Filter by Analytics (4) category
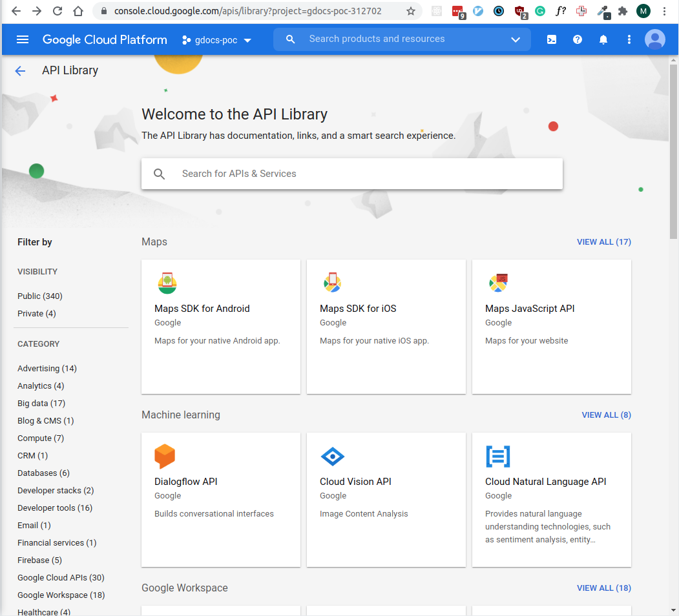Screen dimensions: 679x616 click(41, 385)
